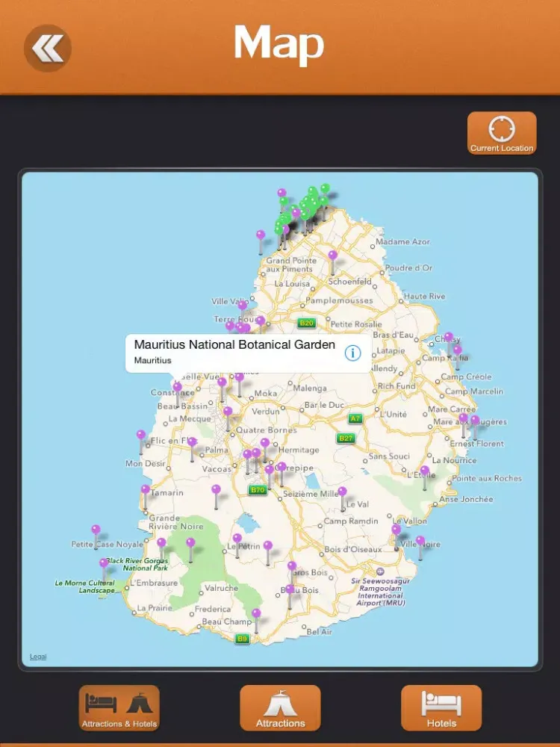560x747 pixels.
Task: Tap the B27 road shield
Action: [346, 438]
